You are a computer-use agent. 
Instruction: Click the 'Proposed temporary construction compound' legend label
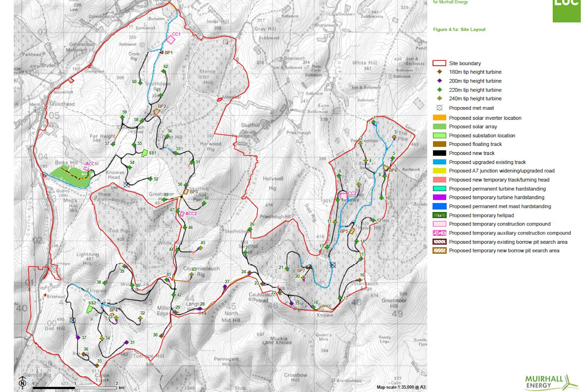pos(500,224)
